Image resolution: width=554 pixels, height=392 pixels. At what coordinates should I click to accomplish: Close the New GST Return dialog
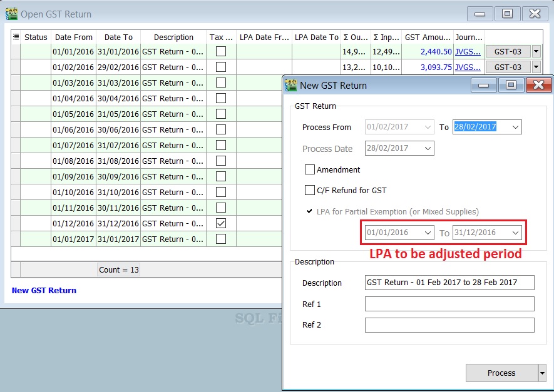538,85
